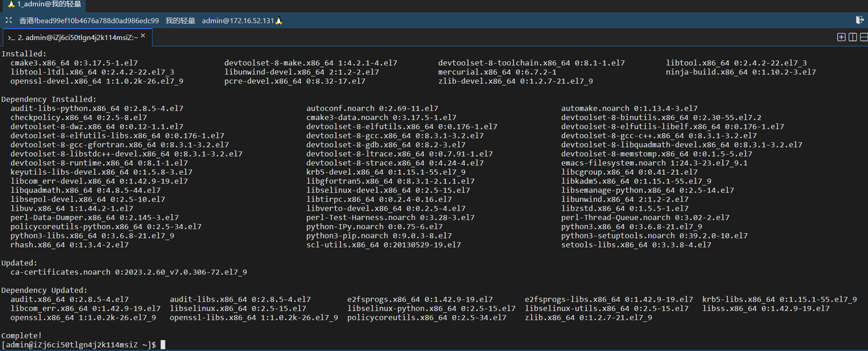Switch to the 1_admin@我的轻量 window tab
This screenshot has width=868, height=351.
(44, 4)
